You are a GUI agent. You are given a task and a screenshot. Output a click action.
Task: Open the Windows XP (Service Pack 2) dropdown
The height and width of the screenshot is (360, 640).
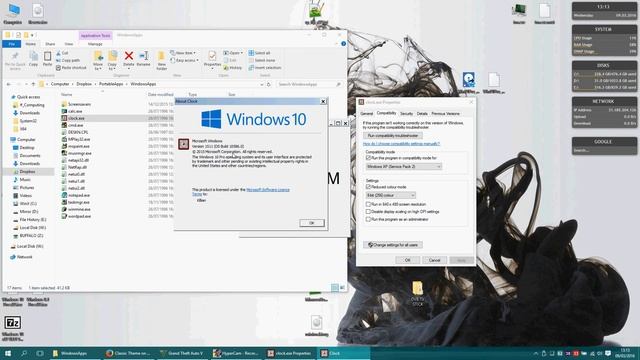click(x=404, y=167)
